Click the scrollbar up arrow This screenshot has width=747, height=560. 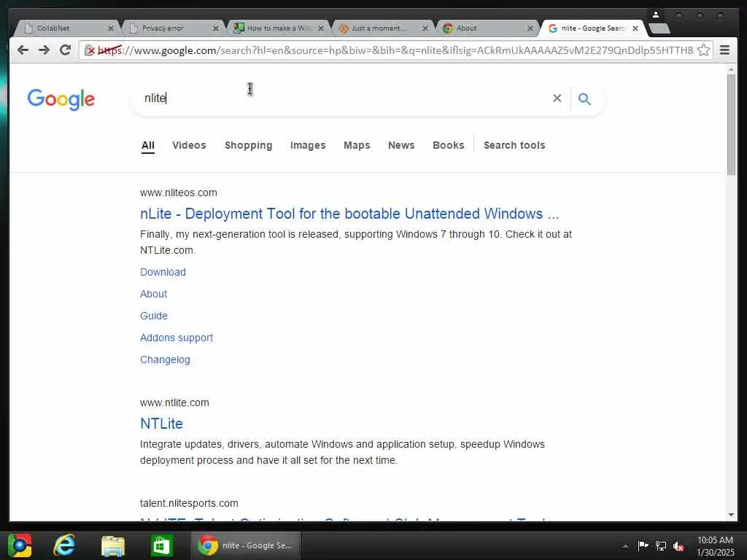731,69
